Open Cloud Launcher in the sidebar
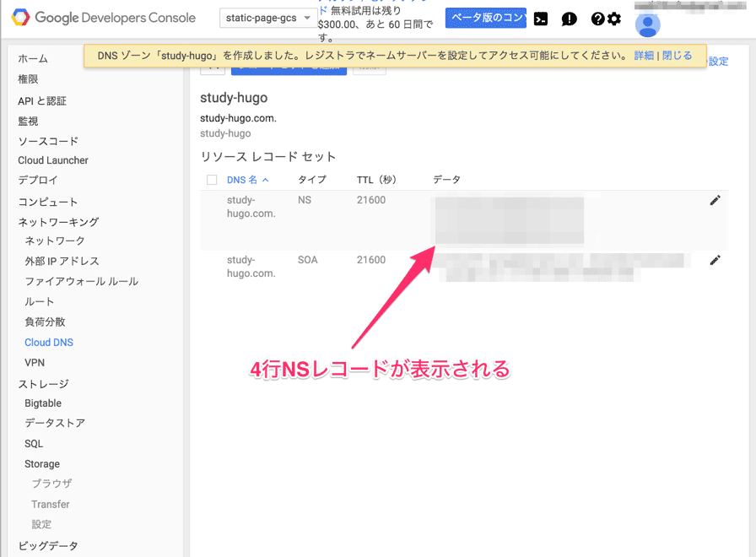Screen dimensions: 756x557 point(53,160)
